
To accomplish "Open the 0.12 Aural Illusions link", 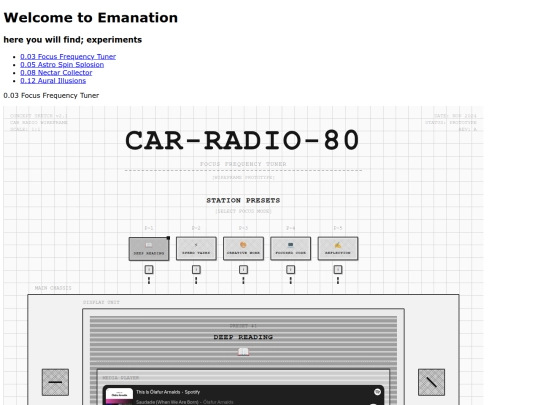I will tap(53, 81).
